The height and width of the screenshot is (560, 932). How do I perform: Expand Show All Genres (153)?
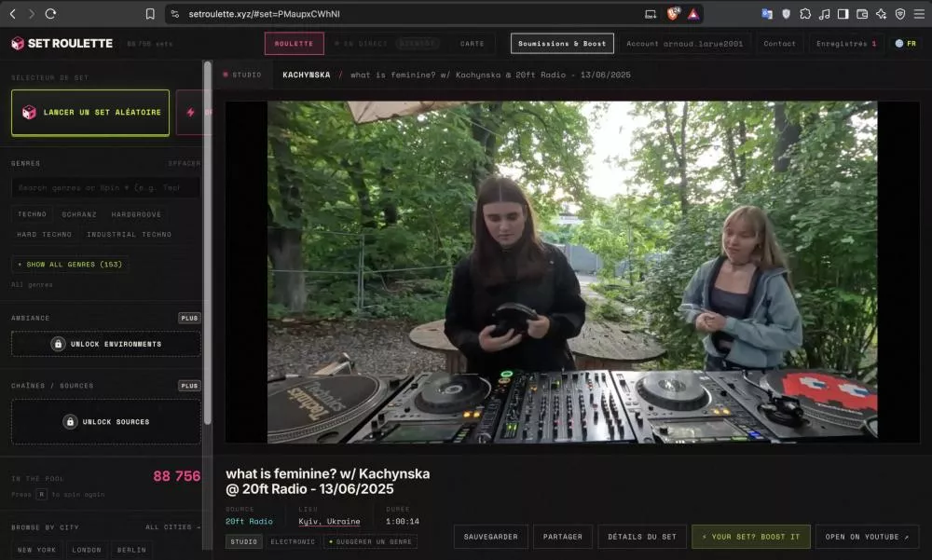pyautogui.click(x=70, y=264)
